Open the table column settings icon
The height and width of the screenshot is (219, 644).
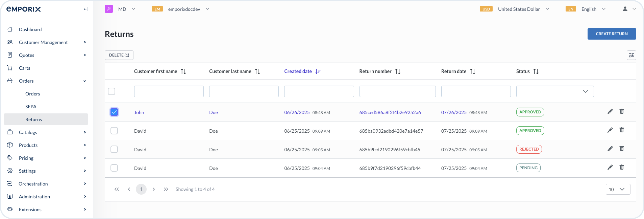(631, 55)
